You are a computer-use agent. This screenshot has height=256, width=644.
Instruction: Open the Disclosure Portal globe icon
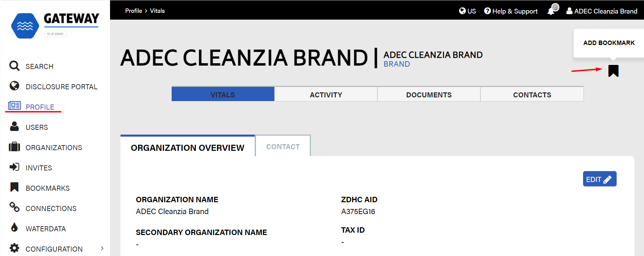point(14,86)
